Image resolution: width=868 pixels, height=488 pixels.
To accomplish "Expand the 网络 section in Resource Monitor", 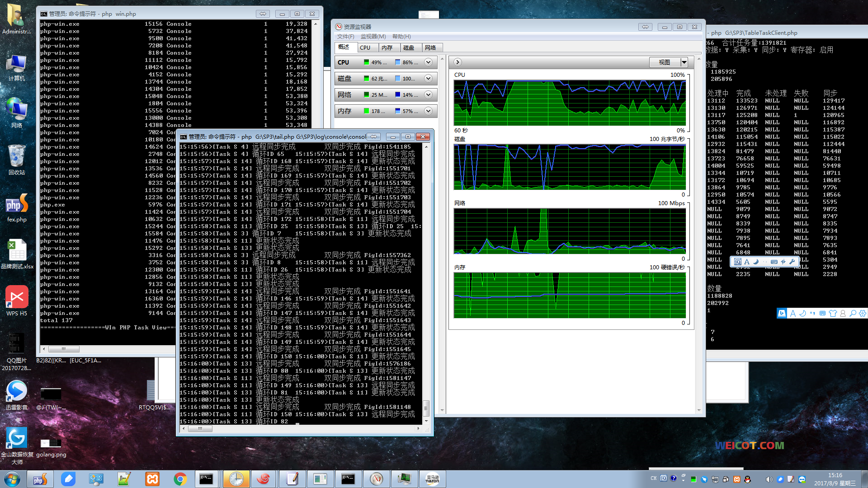I will (x=428, y=95).
